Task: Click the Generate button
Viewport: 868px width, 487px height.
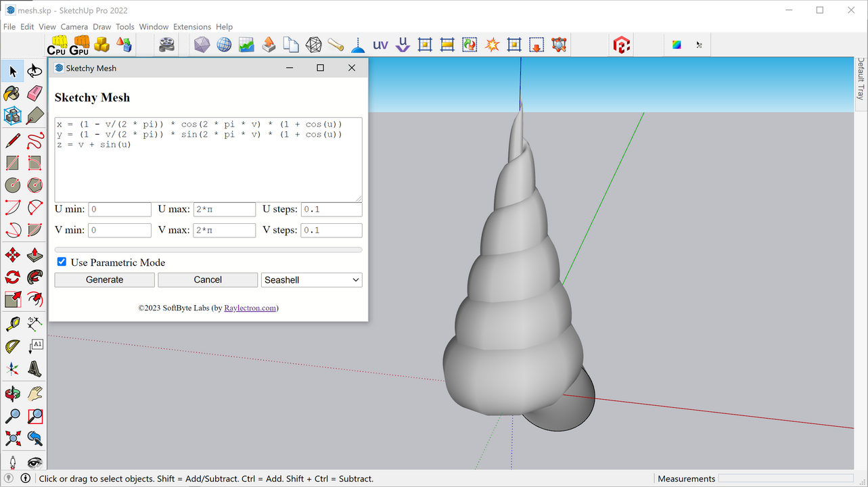Action: pos(104,279)
